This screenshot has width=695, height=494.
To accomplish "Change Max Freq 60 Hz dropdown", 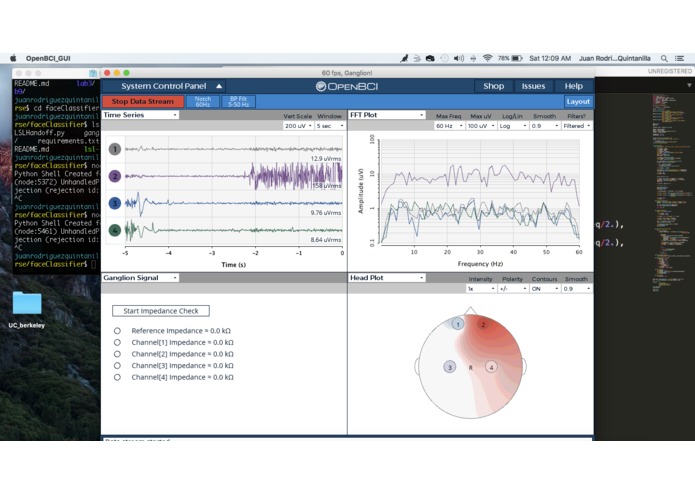I will pyautogui.click(x=449, y=126).
